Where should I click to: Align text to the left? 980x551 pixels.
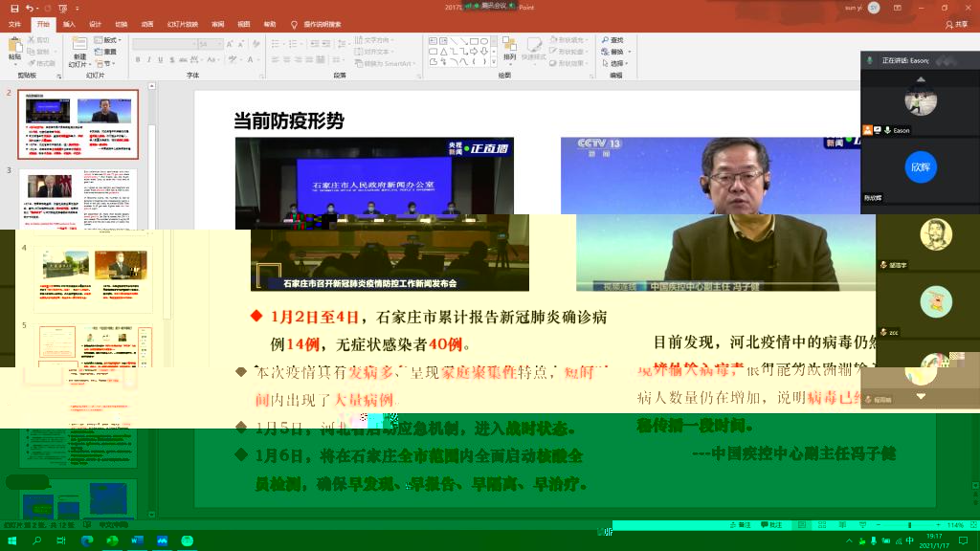276,60
